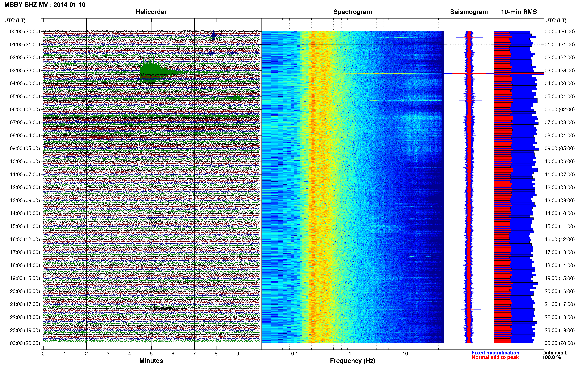Click the Normalised to peak legend text
This screenshot has height=368, width=588.
(495, 357)
